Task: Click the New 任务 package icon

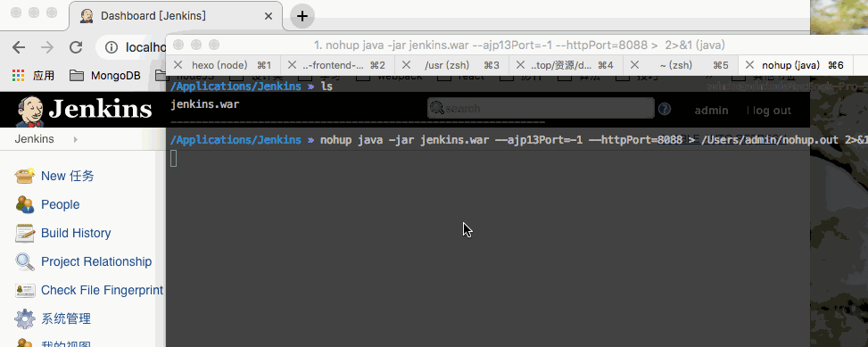Action: (x=25, y=176)
